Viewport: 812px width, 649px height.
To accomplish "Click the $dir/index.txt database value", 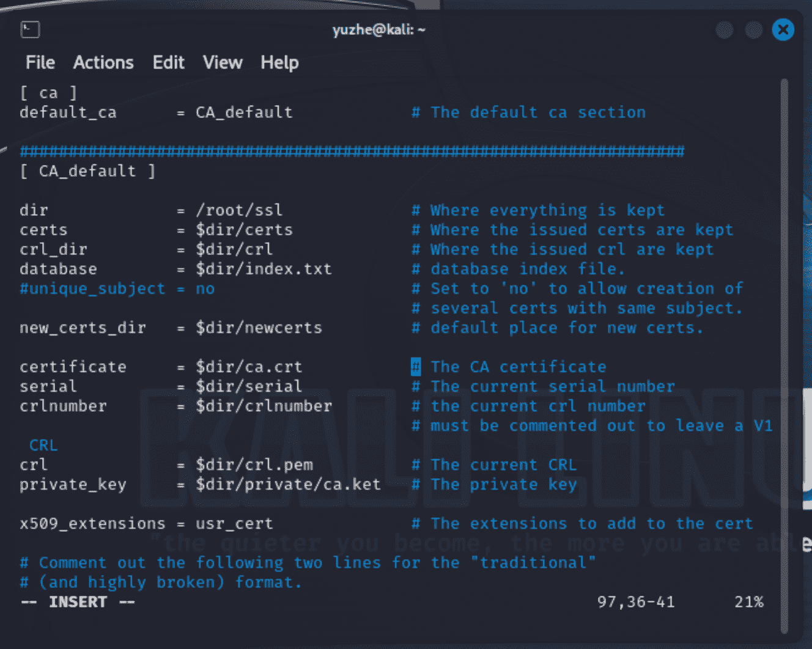I will click(264, 269).
